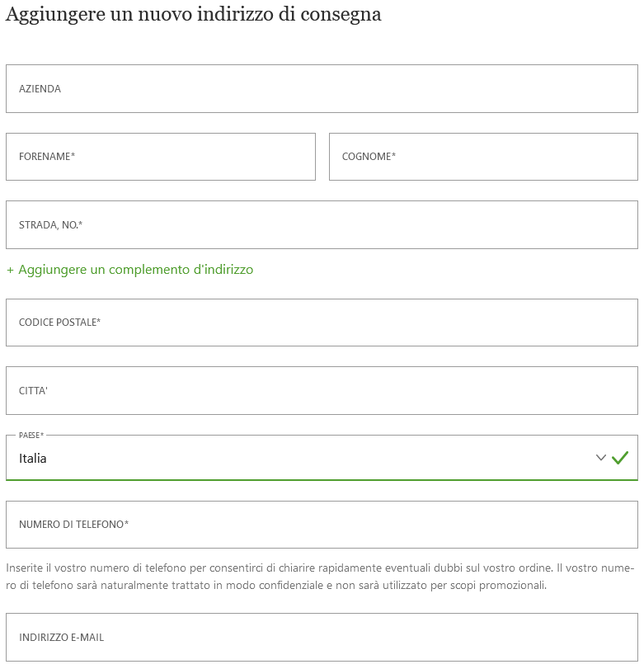Click the small PAESE* floating label
The height and width of the screenshot is (669, 644).
click(x=31, y=436)
